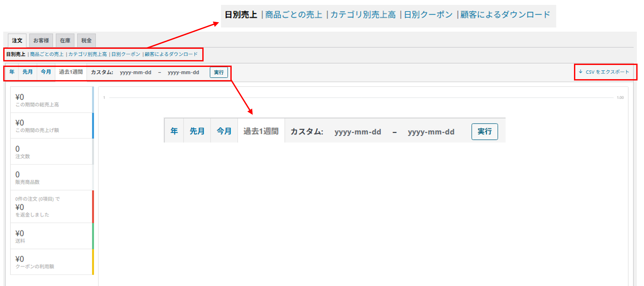
Task: Open 商品ごとの売上 in the report sub-navigation
Action: 47,54
